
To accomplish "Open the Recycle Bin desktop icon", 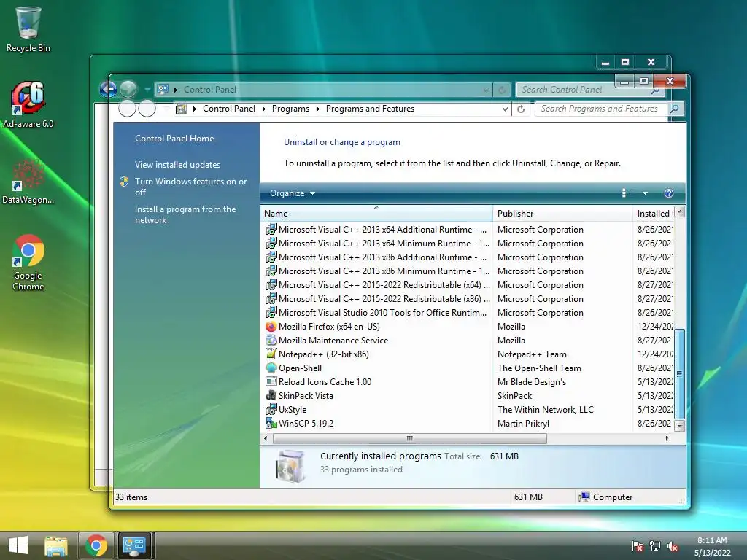I will coord(28,28).
